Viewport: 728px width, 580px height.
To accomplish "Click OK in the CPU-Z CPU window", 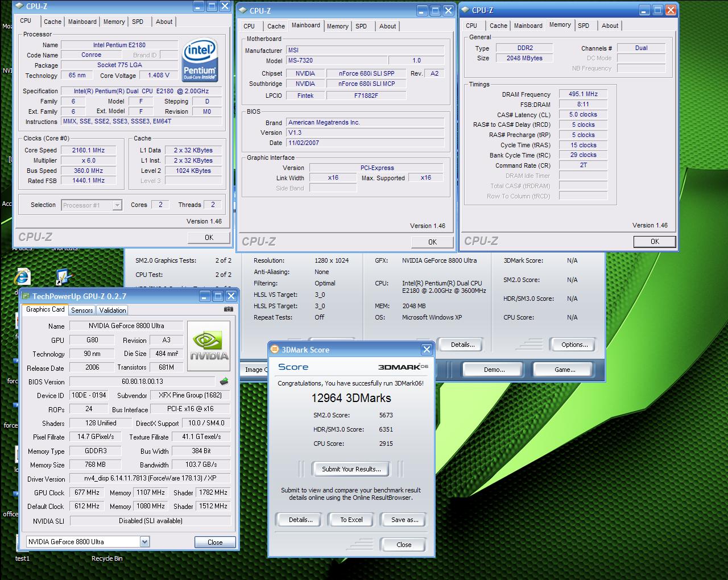I will click(209, 238).
